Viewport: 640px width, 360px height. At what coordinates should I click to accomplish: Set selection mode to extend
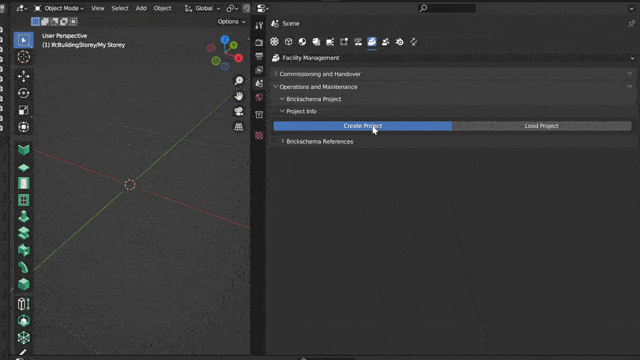tap(45, 22)
